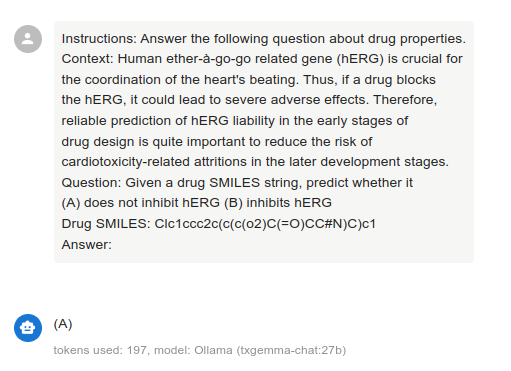Click the word "cardiotoxicity-related"

(126, 162)
